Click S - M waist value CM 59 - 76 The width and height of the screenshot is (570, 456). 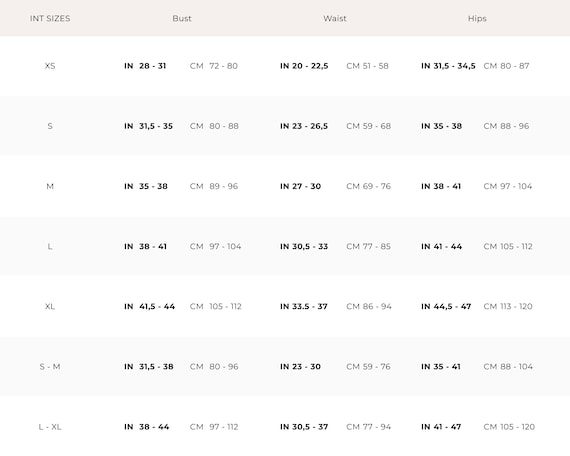coord(369,367)
